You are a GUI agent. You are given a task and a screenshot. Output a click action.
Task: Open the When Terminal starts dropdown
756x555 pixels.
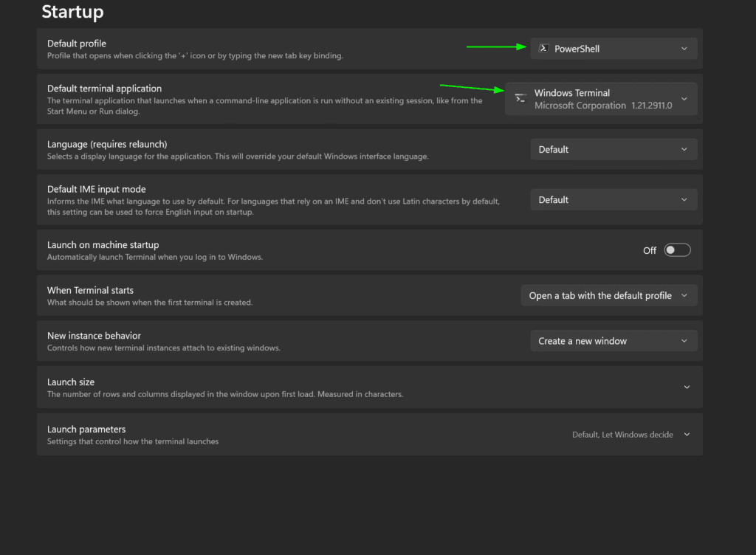pyautogui.click(x=608, y=295)
